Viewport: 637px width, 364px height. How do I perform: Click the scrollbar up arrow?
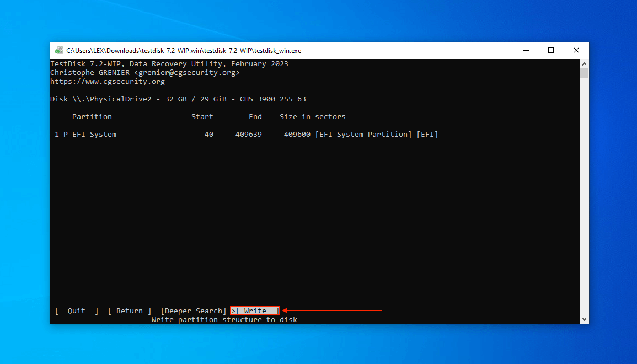[x=584, y=64]
